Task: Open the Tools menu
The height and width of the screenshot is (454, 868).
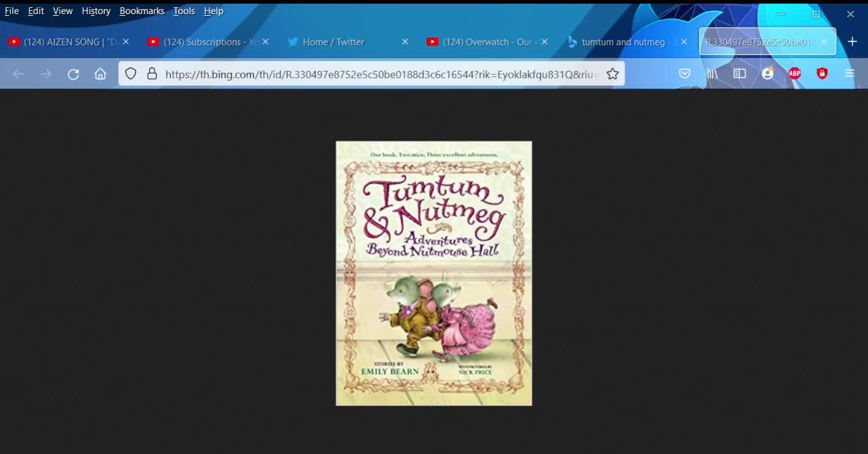Action: coord(184,11)
